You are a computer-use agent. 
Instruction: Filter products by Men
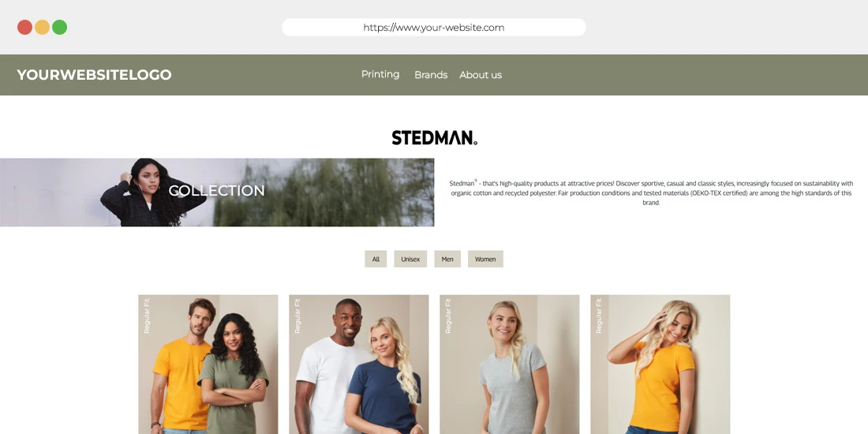point(447,259)
